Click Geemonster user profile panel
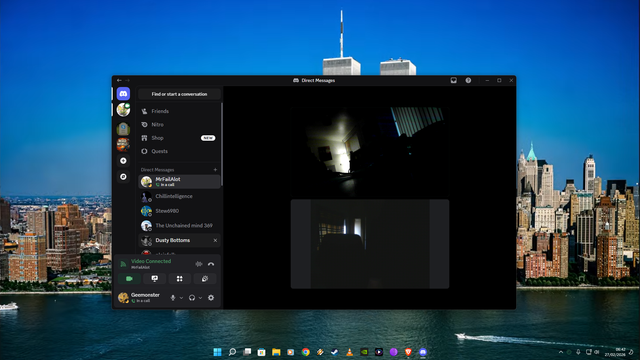 141,298
